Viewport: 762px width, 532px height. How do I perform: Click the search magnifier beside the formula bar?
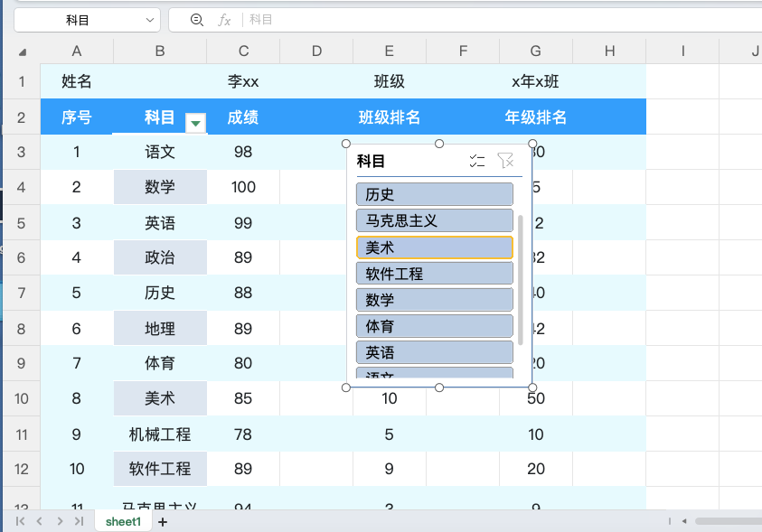point(199,20)
